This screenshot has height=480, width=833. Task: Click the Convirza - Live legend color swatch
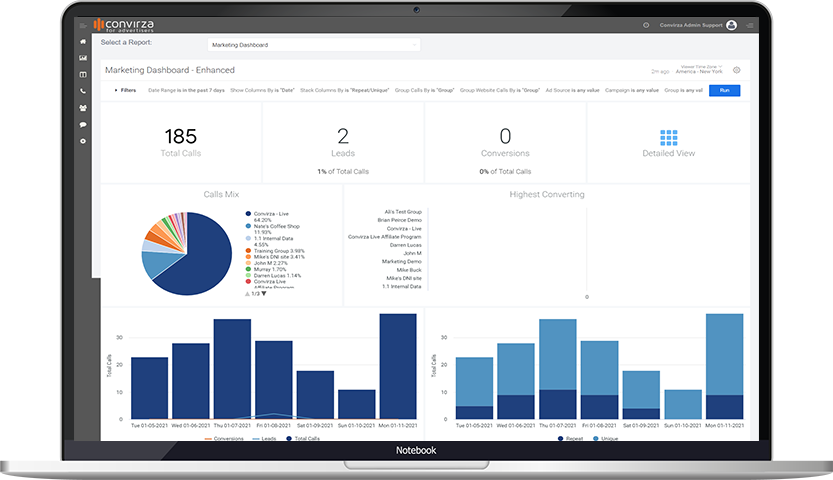pos(247,213)
